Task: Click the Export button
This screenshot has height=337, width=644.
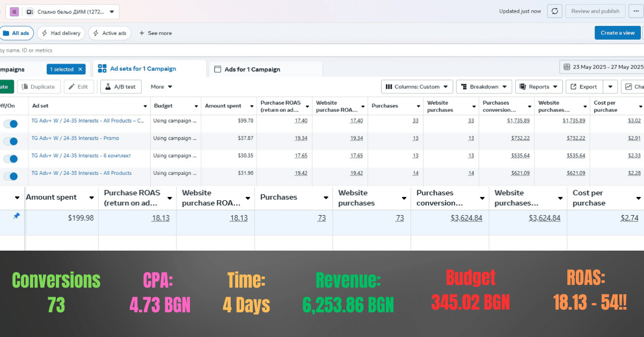Action: tap(584, 86)
